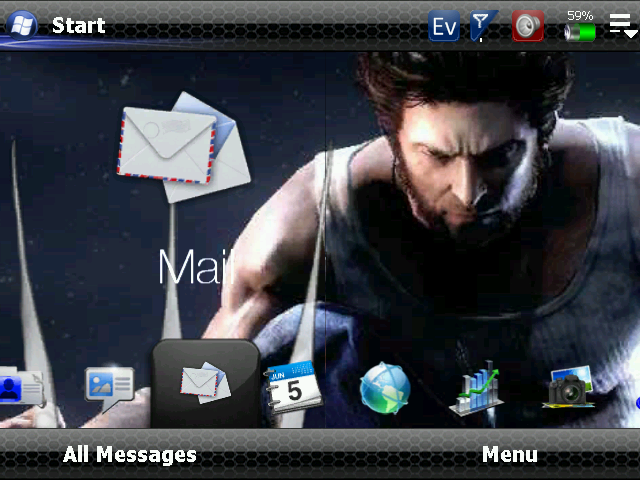Expand the notifications dropdown at top right
The width and height of the screenshot is (640, 480).
[x=622, y=26]
